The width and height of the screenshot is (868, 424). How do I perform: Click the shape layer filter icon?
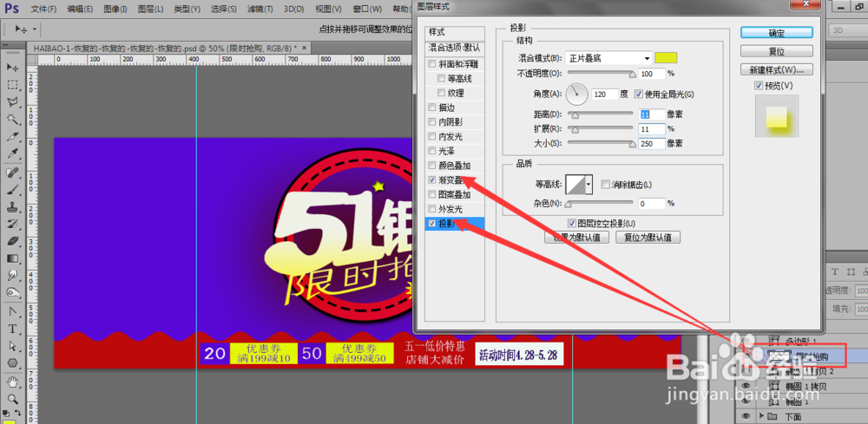coord(851,271)
